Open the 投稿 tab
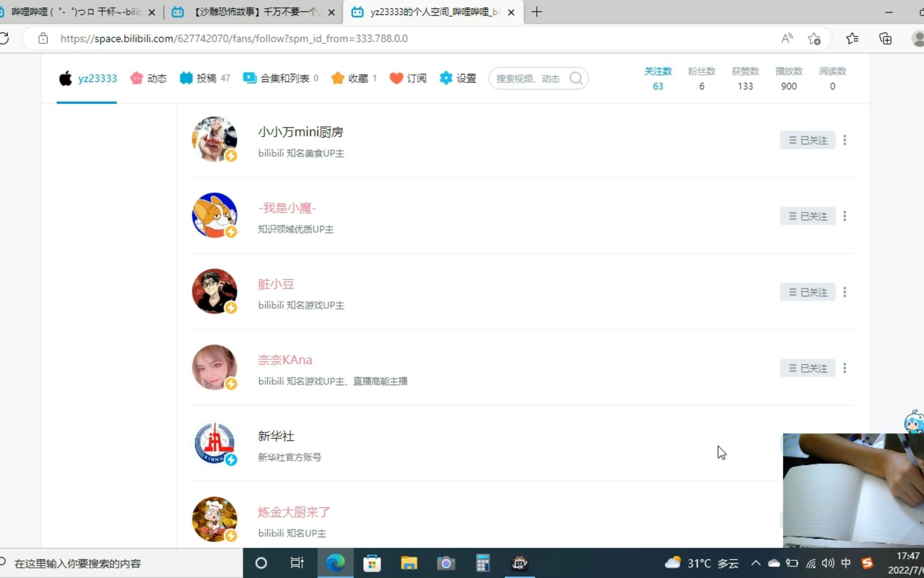The height and width of the screenshot is (578, 924). coord(205,78)
